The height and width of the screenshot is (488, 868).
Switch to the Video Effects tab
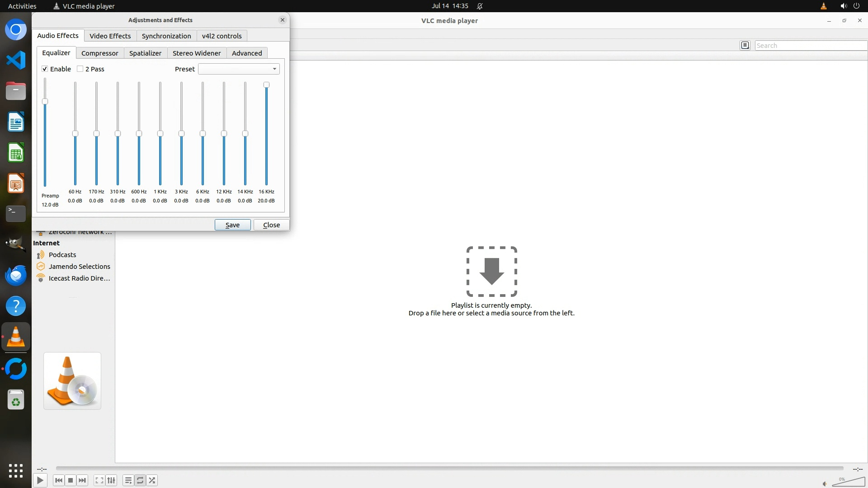(x=110, y=36)
